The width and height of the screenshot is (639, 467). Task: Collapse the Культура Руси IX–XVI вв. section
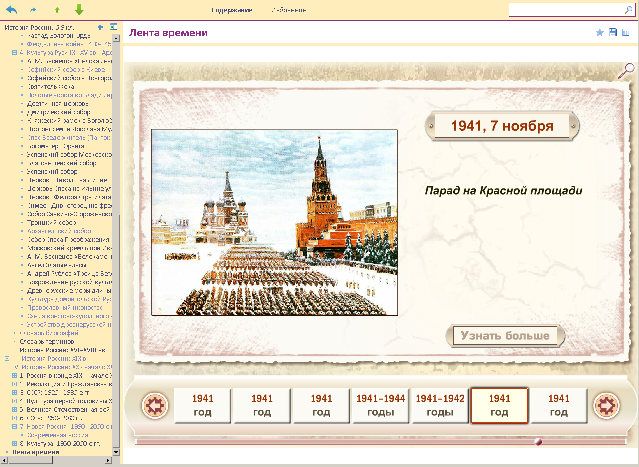(x=15, y=53)
